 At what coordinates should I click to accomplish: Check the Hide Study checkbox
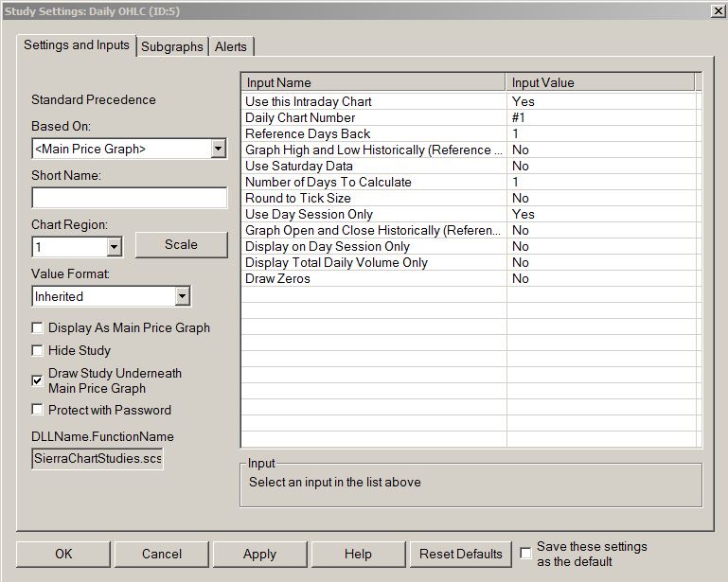(38, 351)
